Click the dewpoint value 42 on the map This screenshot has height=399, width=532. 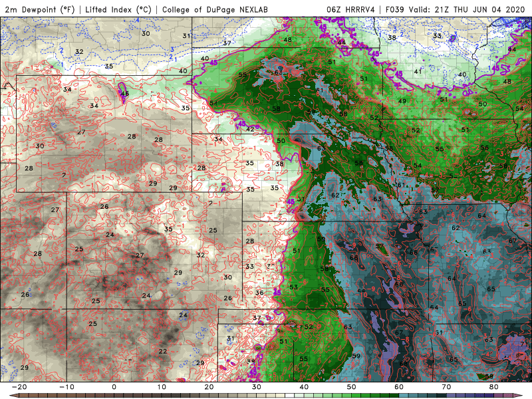[250, 129]
